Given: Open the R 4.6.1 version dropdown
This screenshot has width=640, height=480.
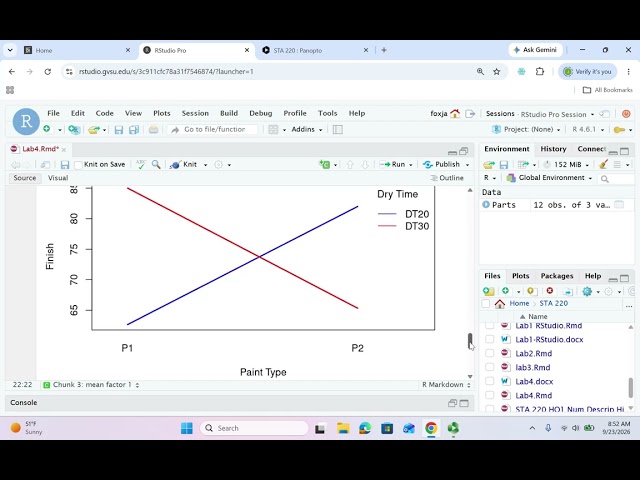Looking at the screenshot, I should [588, 129].
